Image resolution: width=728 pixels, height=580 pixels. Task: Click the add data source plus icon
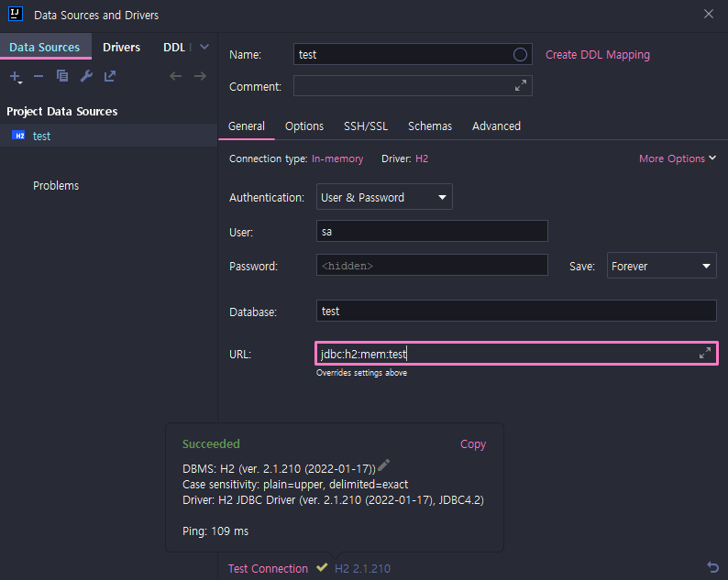pos(16,77)
